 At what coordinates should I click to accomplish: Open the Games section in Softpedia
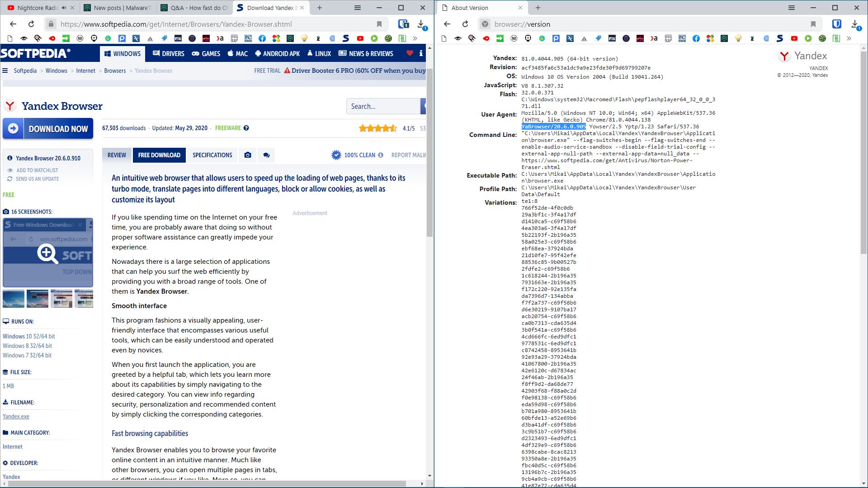(206, 53)
